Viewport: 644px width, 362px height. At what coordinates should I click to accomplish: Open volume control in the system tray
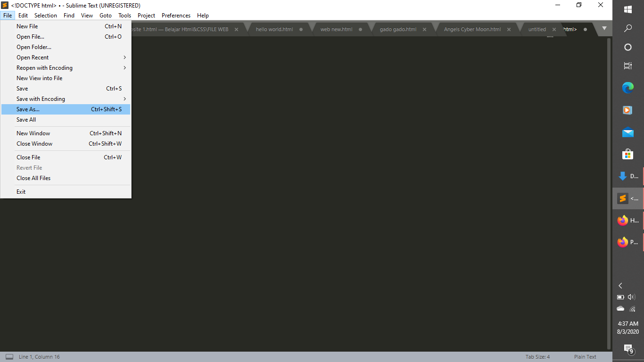click(x=632, y=297)
